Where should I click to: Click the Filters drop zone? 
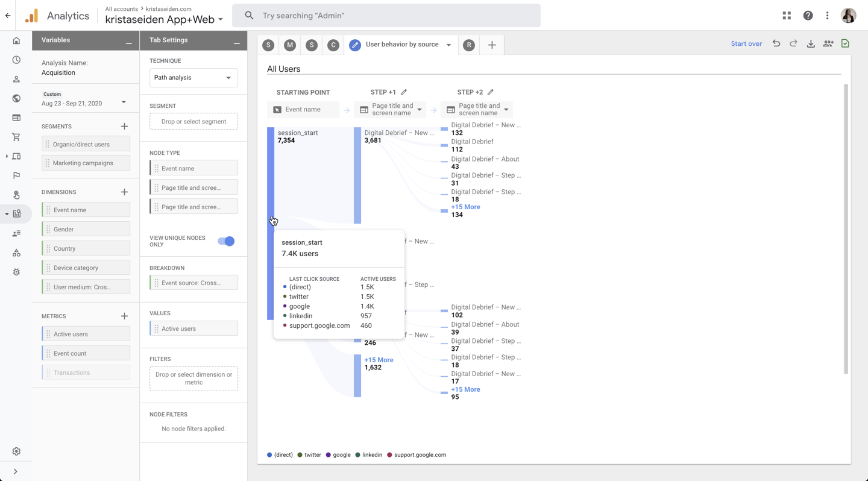point(193,379)
